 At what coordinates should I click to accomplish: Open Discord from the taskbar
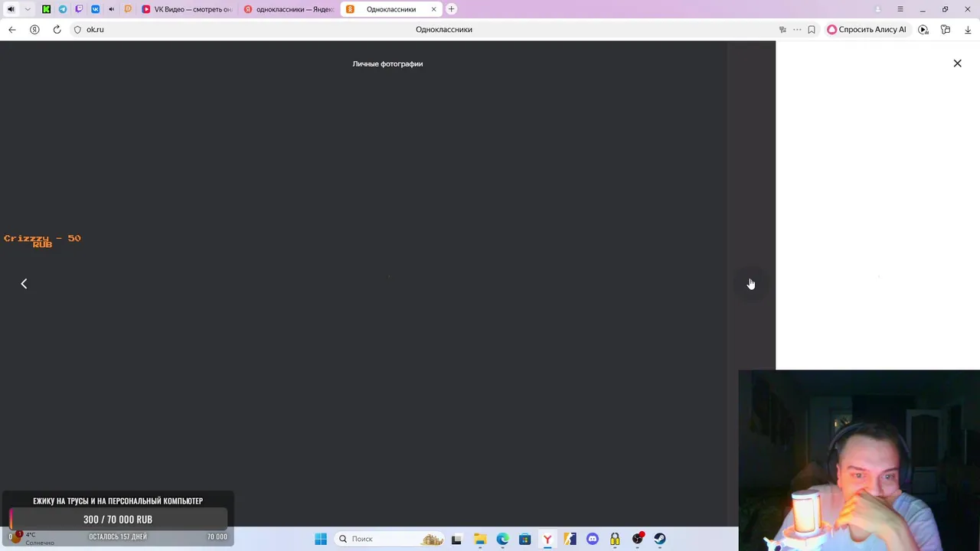(592, 539)
